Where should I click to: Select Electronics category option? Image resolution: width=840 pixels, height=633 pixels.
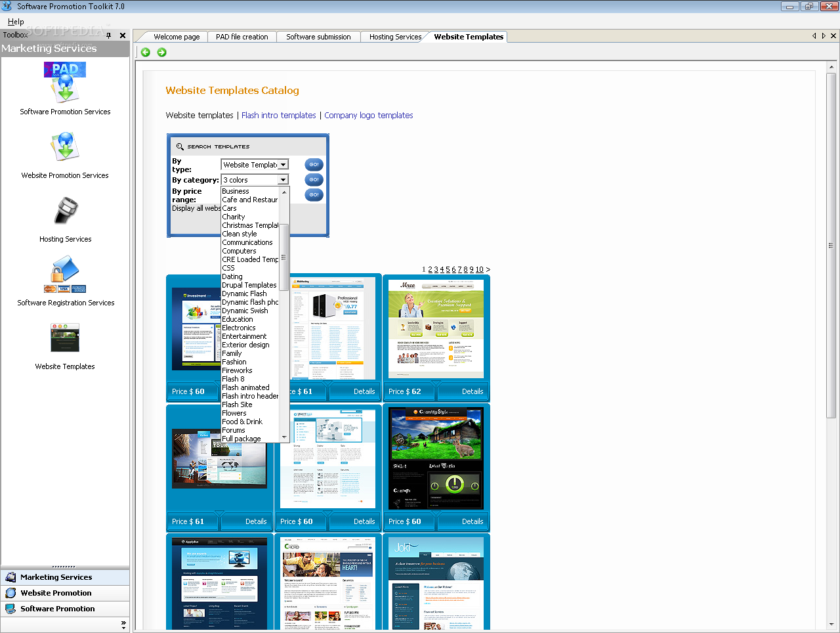pos(251,328)
